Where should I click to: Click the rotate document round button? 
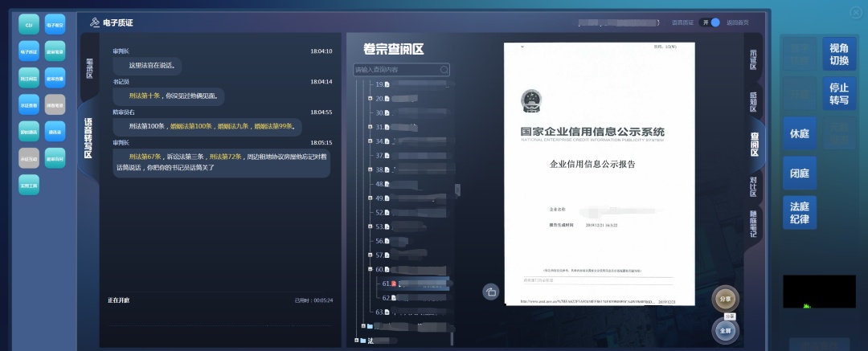coord(490,292)
